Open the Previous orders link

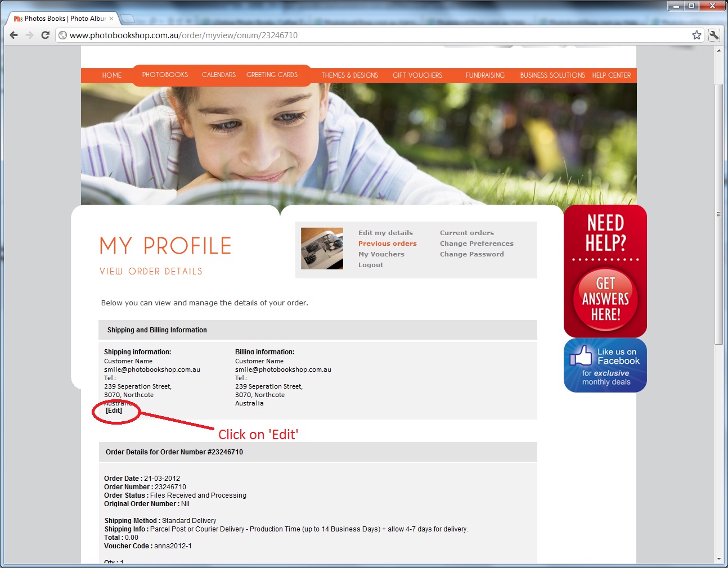pos(388,244)
